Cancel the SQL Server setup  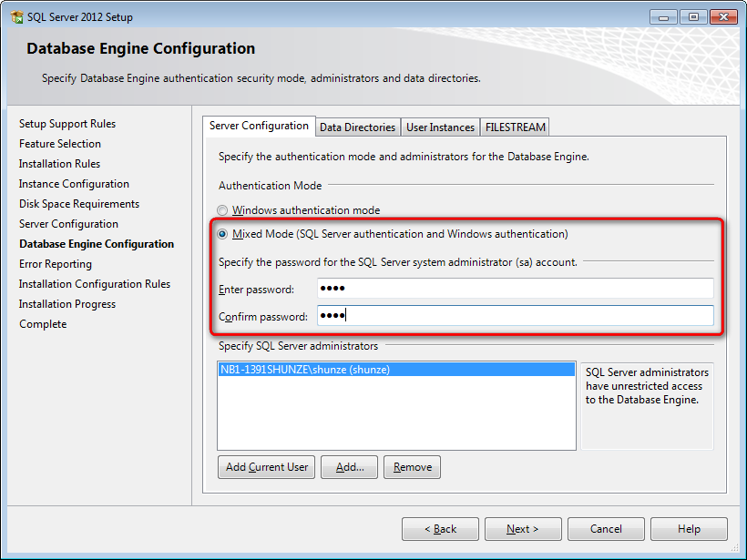(606, 529)
